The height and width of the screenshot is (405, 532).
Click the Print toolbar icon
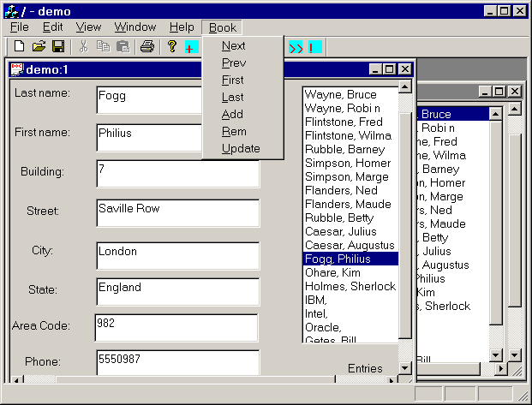(147, 46)
